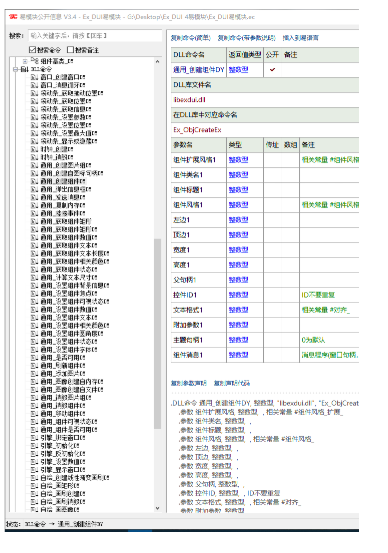Screen dimensions: 388x553
Task: Click the 主题句柄1 parameter cell
Action: 199,340
